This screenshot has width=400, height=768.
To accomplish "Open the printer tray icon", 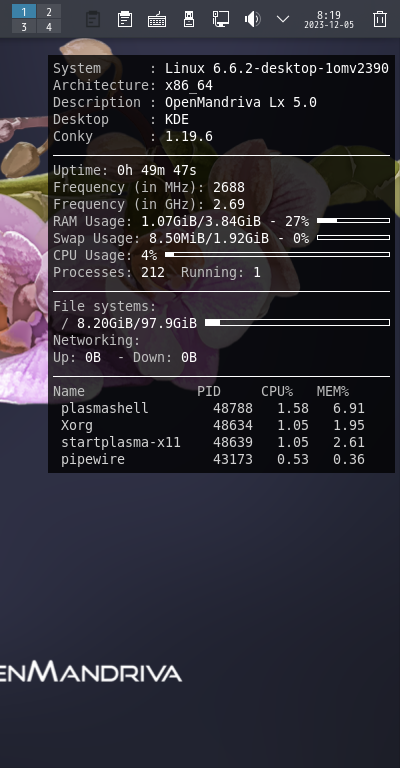I will pyautogui.click(x=125, y=20).
